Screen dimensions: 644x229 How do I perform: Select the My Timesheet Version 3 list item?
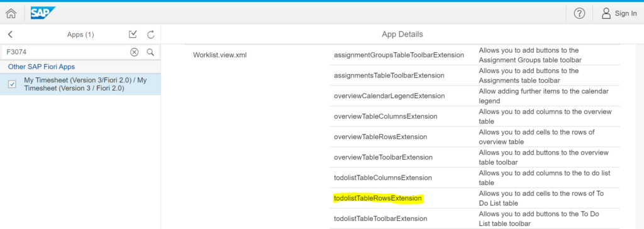(80, 84)
